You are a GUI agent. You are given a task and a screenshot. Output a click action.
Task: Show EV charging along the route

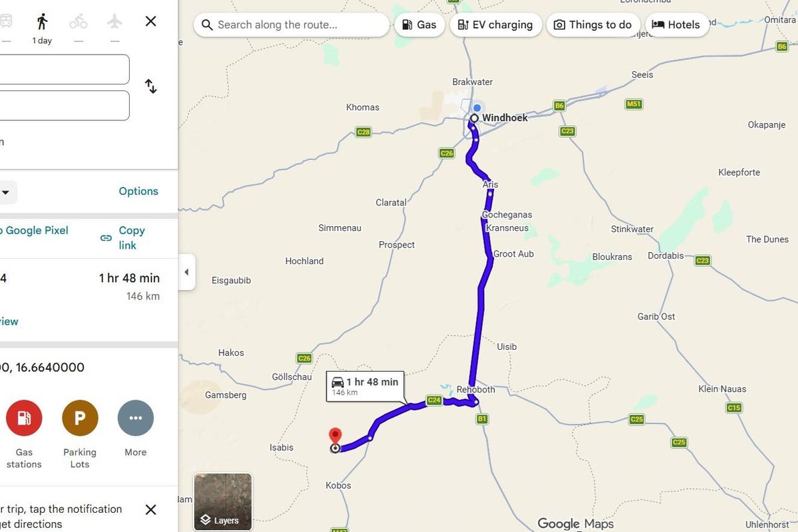click(495, 25)
